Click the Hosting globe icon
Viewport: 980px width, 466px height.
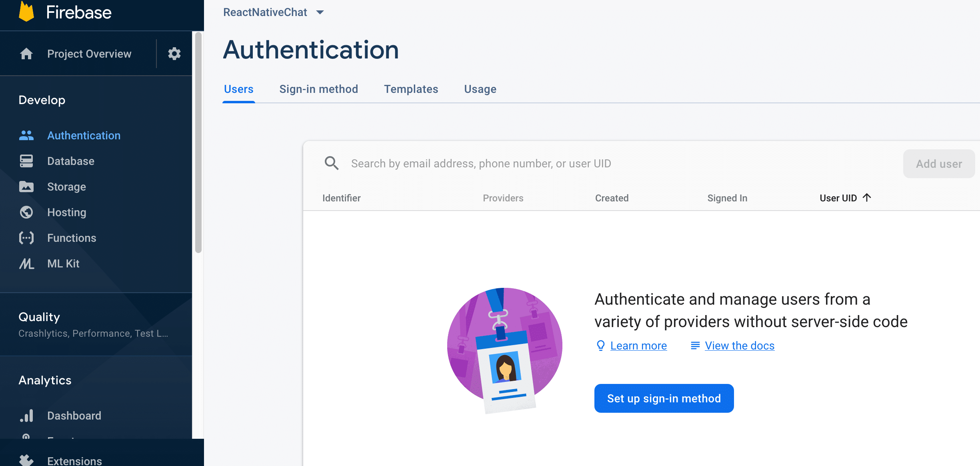[26, 212]
